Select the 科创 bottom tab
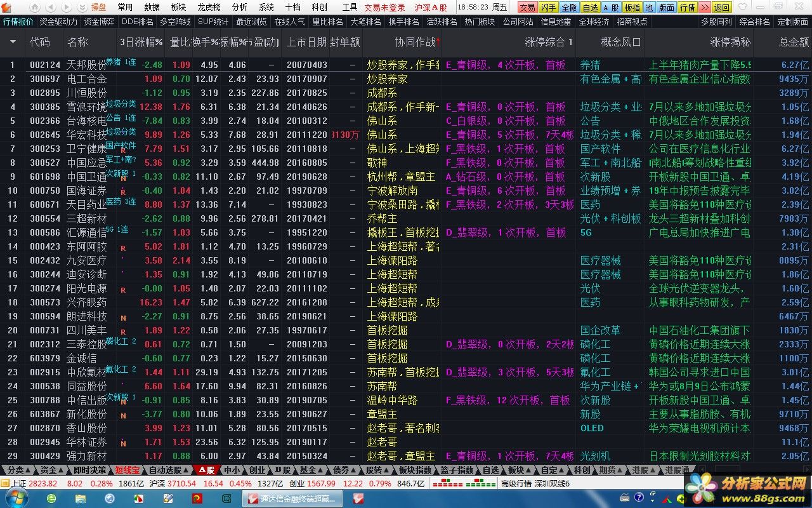Viewport: 812px width, 508px height. click(x=582, y=470)
